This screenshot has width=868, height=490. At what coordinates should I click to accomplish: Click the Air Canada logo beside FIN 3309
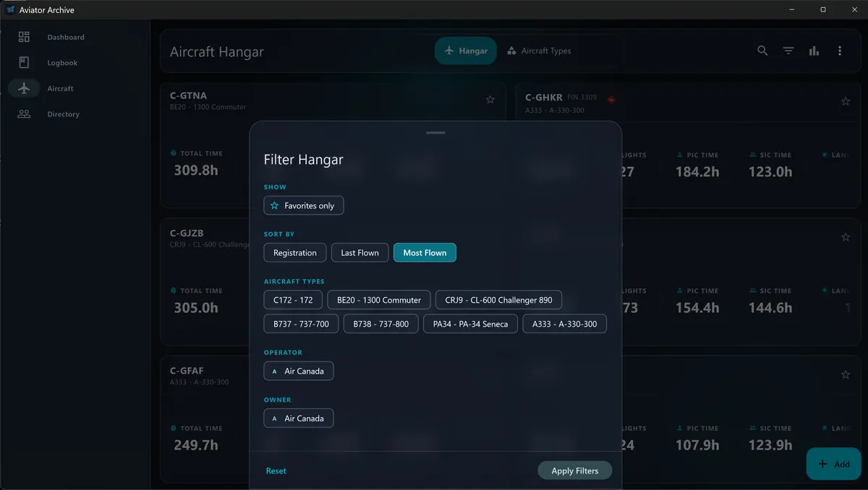(x=611, y=99)
